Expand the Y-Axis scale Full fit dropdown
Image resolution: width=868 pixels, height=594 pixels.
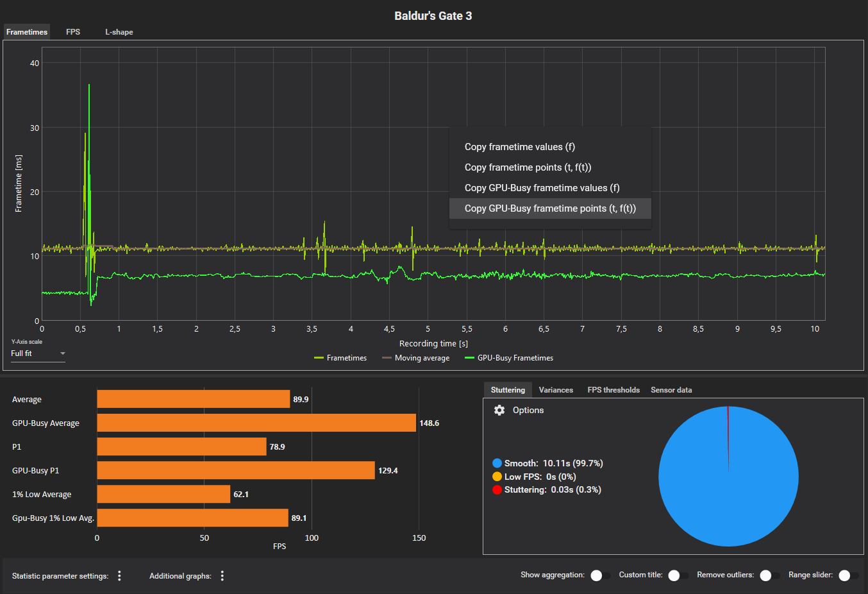(38, 353)
